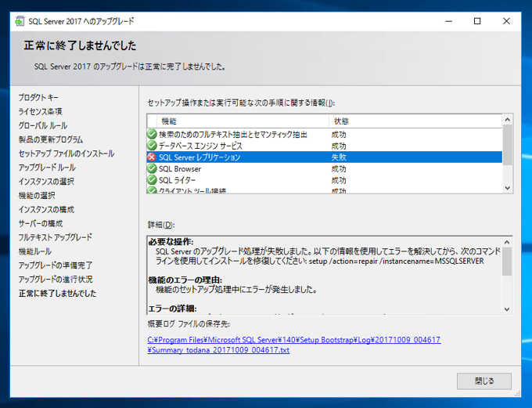The height and width of the screenshot is (408, 532).
Task: Click the アップグレードの準備完了 step
Action: [56, 265]
